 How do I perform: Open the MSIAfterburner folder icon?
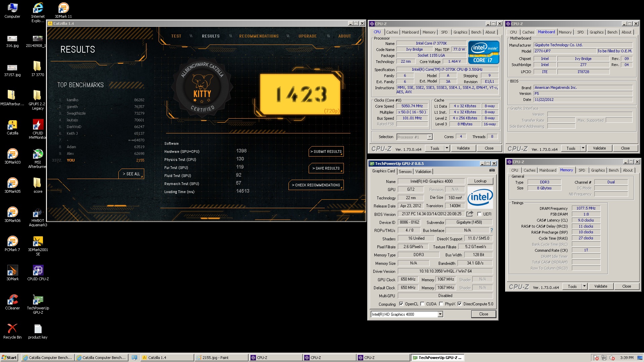(x=12, y=98)
